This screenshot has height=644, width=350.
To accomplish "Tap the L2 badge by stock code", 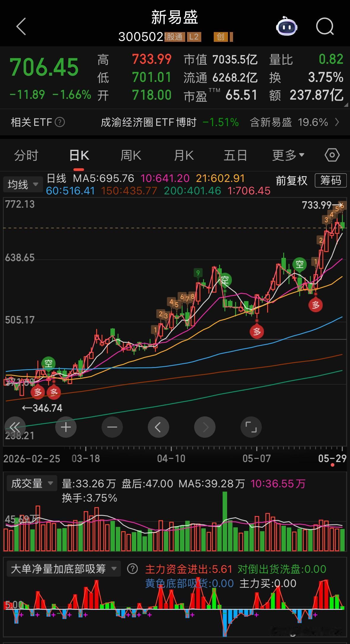I will tap(194, 37).
